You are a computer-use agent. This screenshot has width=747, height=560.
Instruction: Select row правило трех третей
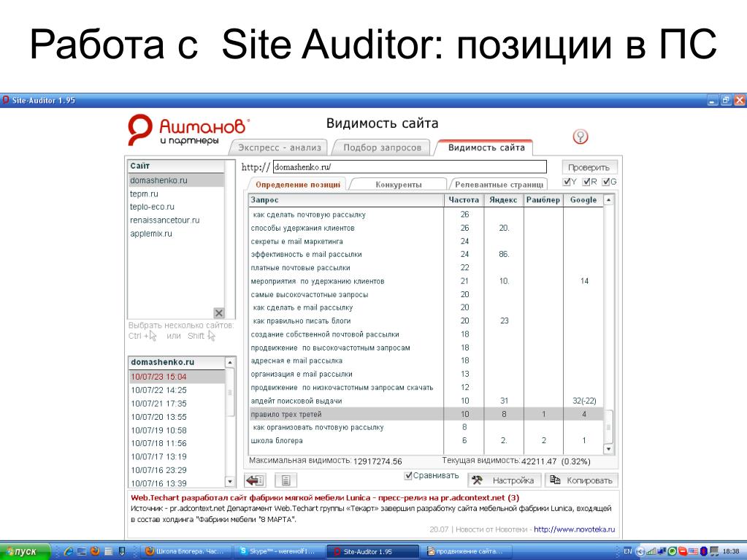tap(426, 414)
